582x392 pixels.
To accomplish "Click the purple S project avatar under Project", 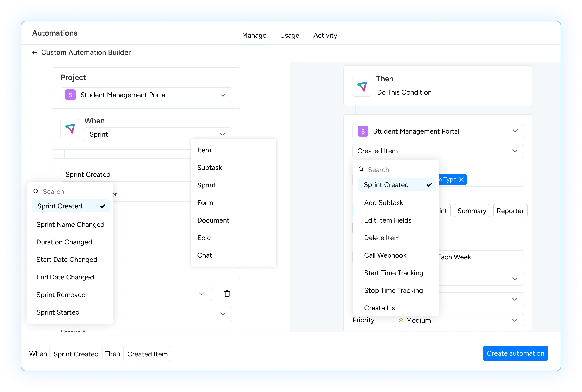I will pyautogui.click(x=70, y=95).
